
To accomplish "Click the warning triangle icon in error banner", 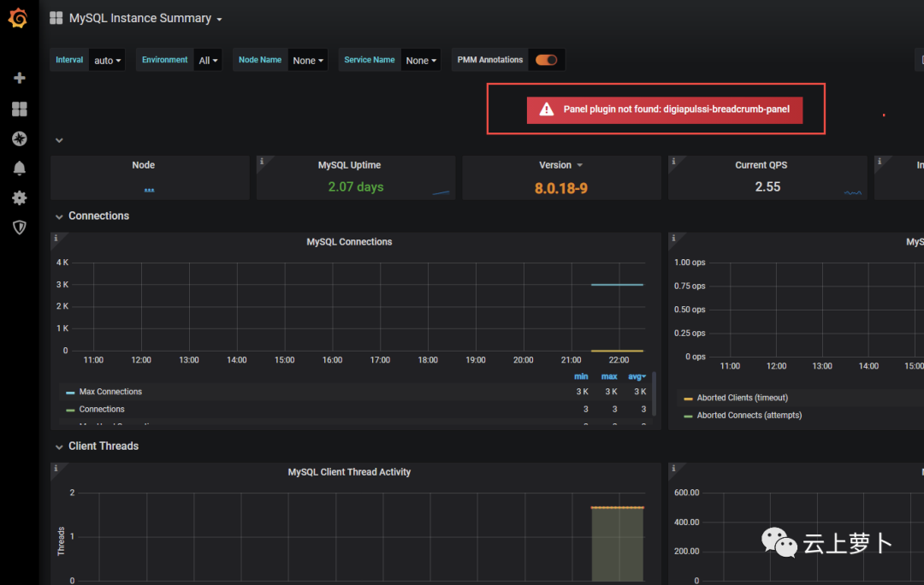I will [546, 109].
